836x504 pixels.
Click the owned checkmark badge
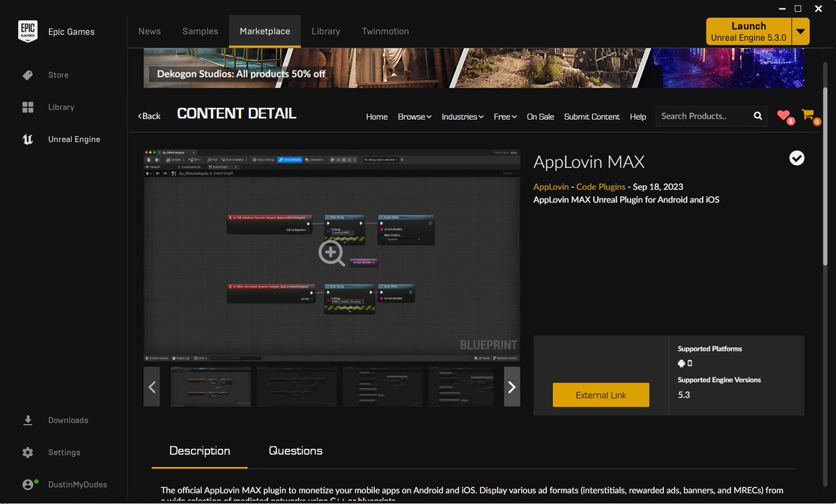coord(797,158)
